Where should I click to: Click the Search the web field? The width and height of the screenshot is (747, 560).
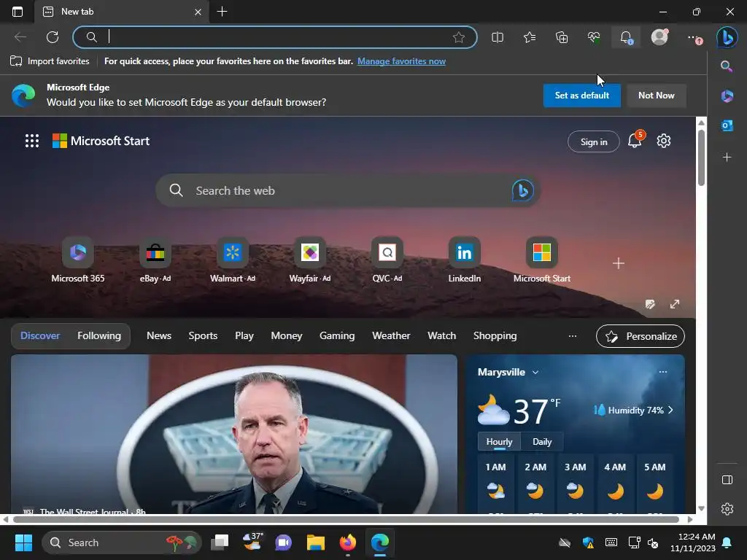(x=348, y=190)
